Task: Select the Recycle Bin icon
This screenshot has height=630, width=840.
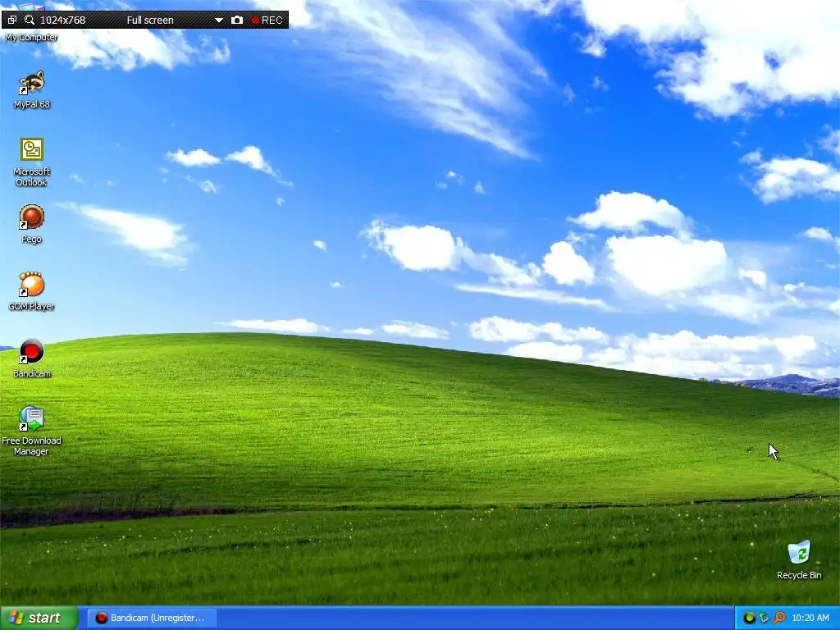Action: [799, 560]
